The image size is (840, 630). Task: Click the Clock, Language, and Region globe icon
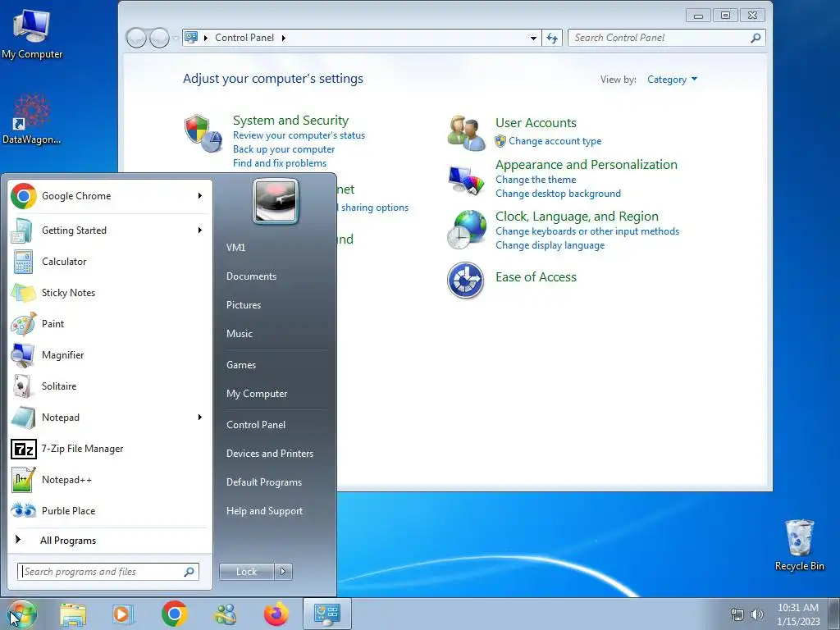[466, 230]
